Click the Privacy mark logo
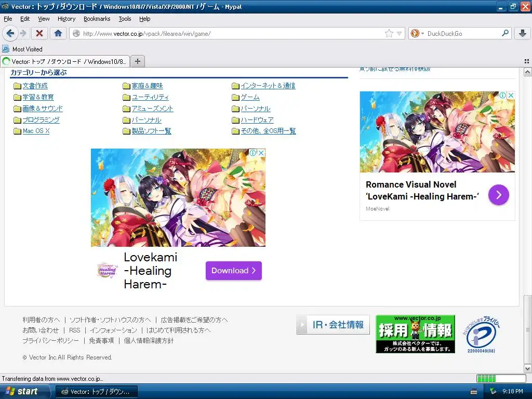Viewport: 532px width, 399px height. 481,335
